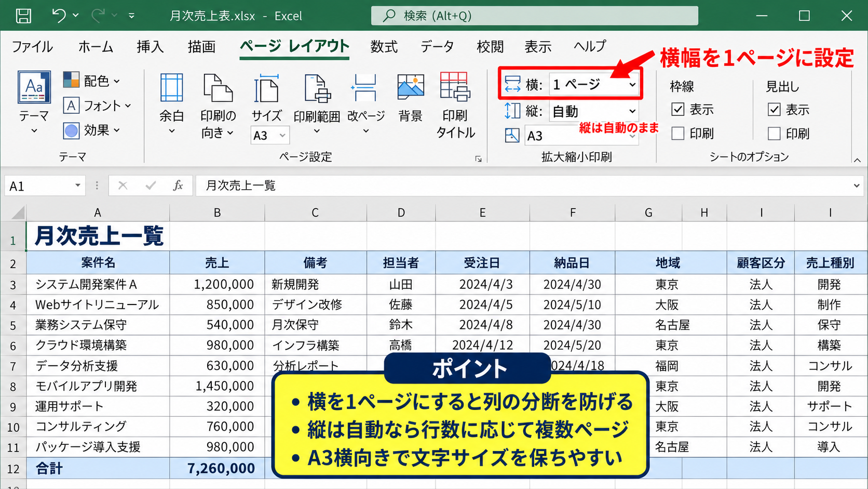Click the cancel X icon in formula bar
This screenshot has height=489, width=868.
tap(123, 186)
